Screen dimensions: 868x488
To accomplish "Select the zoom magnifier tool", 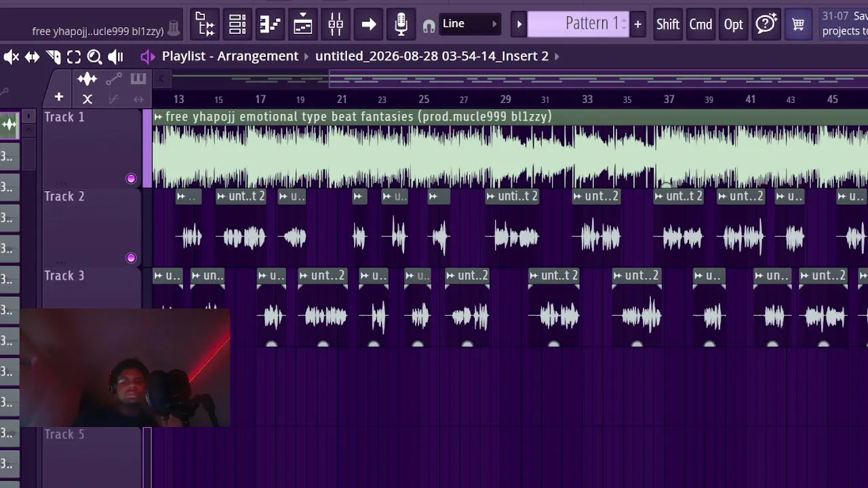I will 94,57.
